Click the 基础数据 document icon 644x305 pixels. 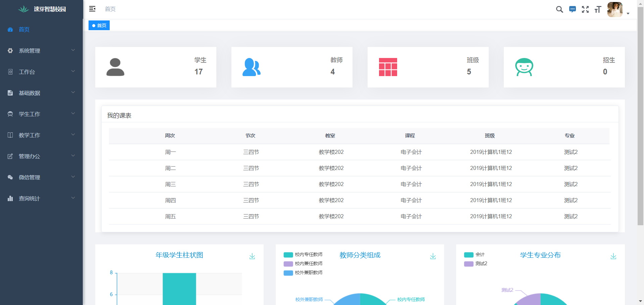(x=10, y=93)
